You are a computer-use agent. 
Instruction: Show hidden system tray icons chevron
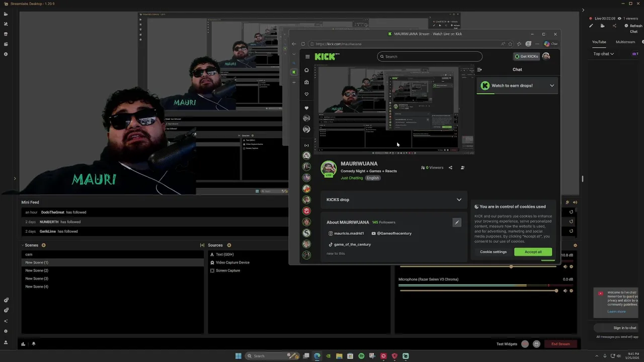click(x=597, y=356)
